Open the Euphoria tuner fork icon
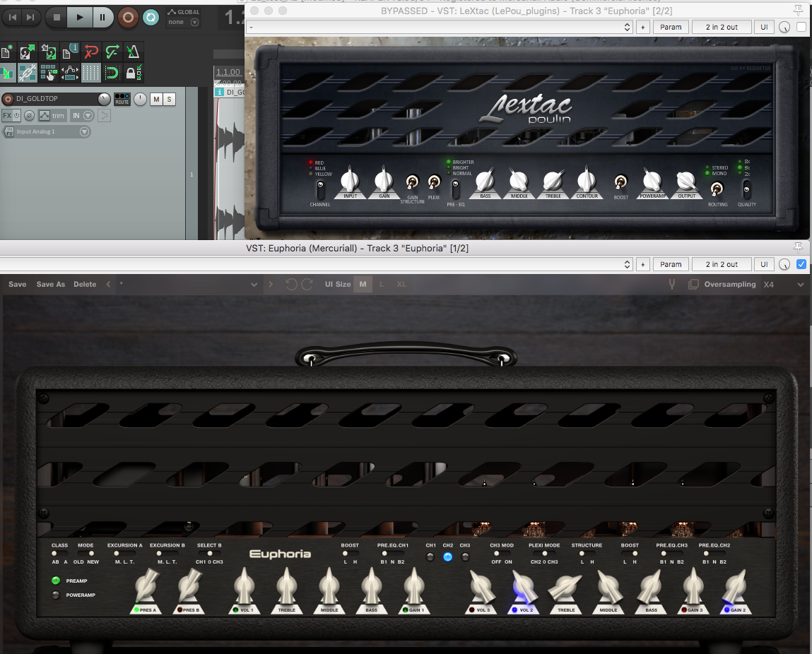Image resolution: width=812 pixels, height=654 pixels. tap(671, 284)
